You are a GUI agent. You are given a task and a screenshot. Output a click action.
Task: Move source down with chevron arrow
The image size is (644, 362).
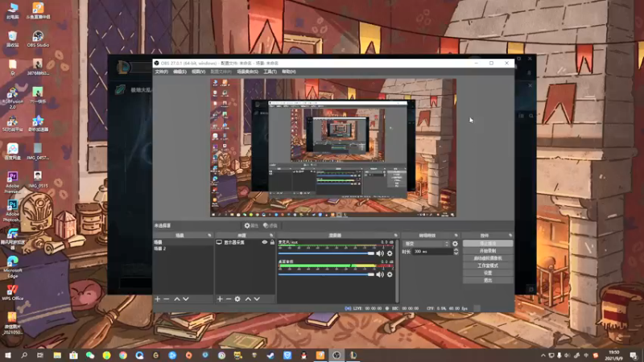pyautogui.click(x=257, y=299)
